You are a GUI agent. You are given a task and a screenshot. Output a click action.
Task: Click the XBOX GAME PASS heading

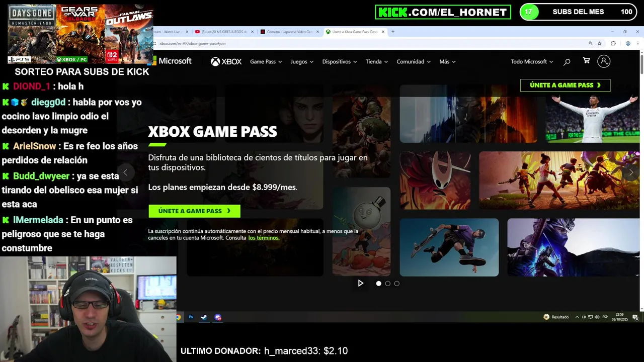click(212, 132)
